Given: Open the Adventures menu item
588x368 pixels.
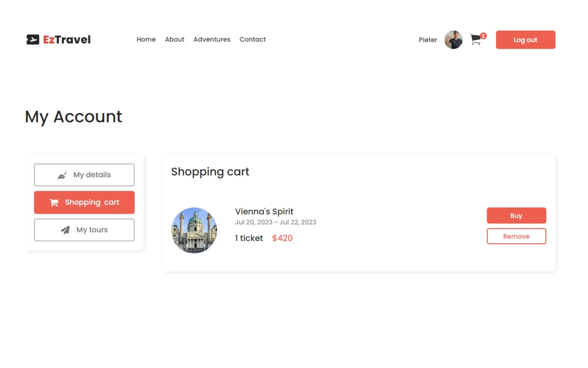Looking at the screenshot, I should coord(212,40).
